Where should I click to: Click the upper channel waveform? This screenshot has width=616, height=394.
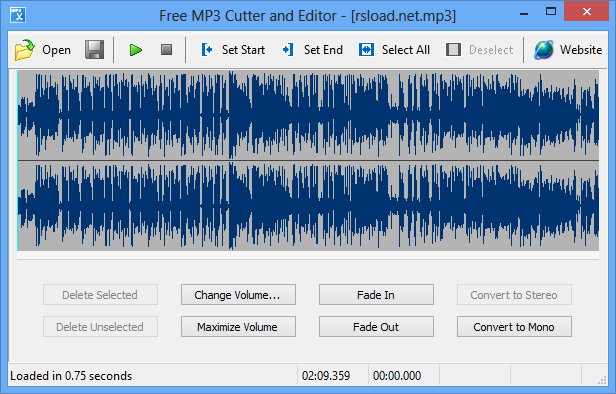308,115
